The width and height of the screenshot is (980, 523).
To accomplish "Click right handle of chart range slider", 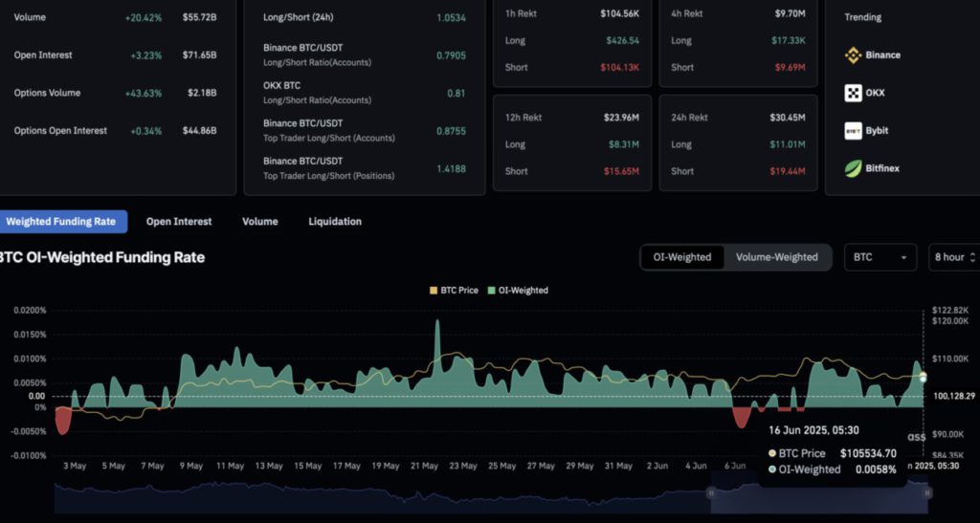I will 926,491.
